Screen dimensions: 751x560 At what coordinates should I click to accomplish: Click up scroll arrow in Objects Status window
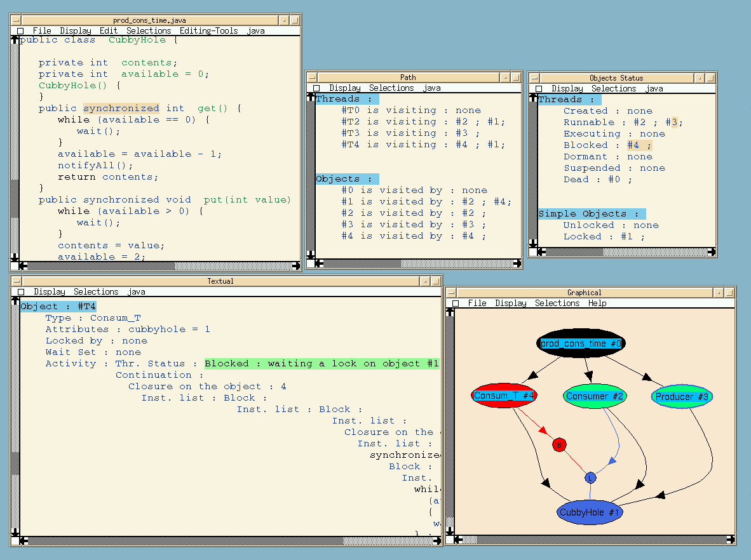pos(533,98)
